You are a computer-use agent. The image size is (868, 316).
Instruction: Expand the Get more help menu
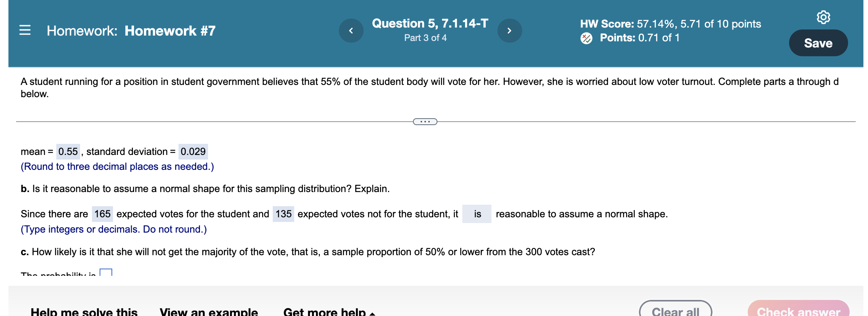(x=329, y=311)
